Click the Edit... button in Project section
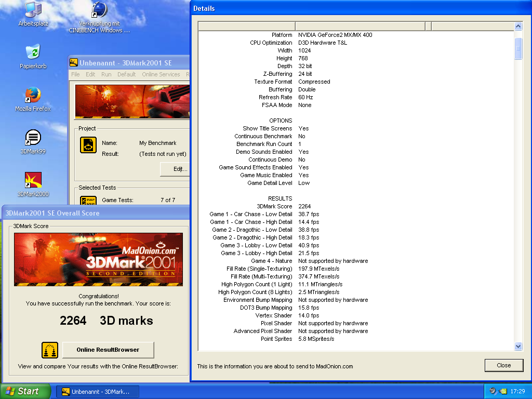 [175, 169]
